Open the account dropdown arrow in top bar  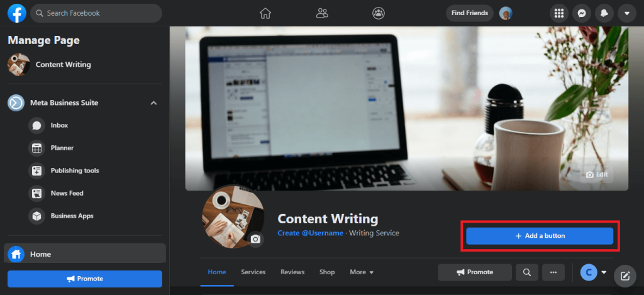click(x=627, y=13)
